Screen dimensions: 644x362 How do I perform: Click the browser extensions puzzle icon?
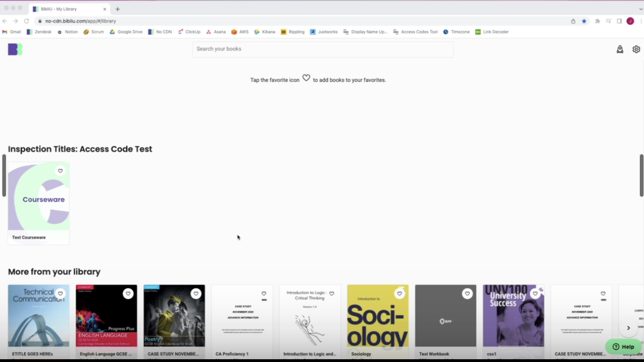coord(597,21)
